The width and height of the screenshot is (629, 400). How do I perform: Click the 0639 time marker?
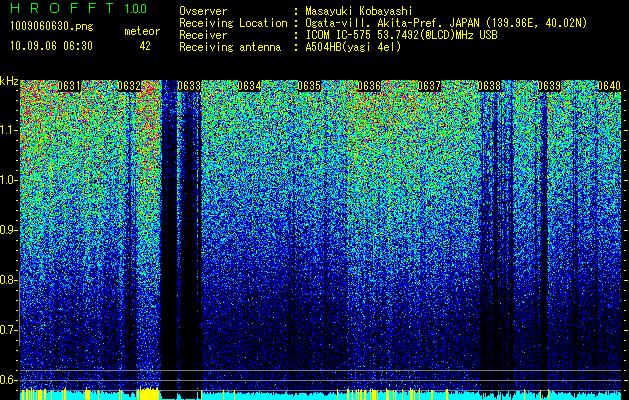coord(549,86)
